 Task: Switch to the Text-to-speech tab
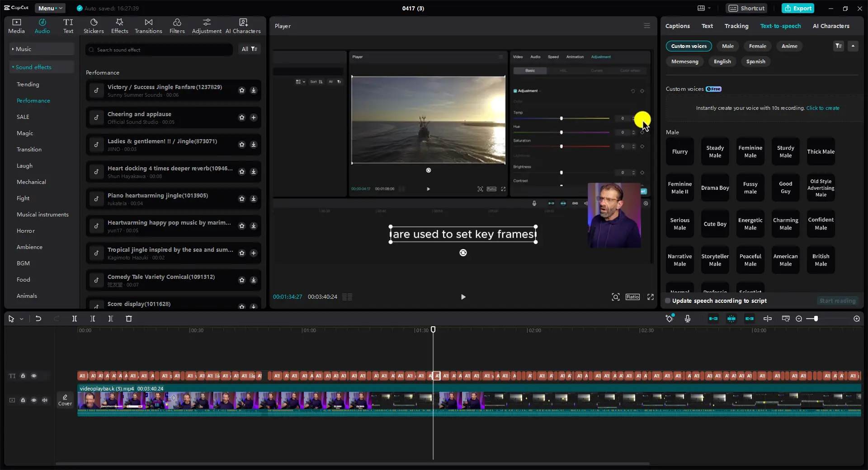(780, 26)
